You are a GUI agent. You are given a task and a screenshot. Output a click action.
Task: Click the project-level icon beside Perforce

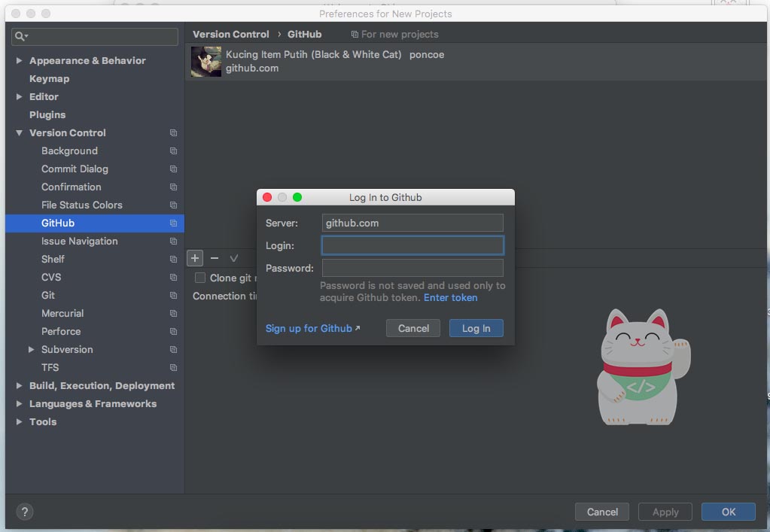point(173,332)
